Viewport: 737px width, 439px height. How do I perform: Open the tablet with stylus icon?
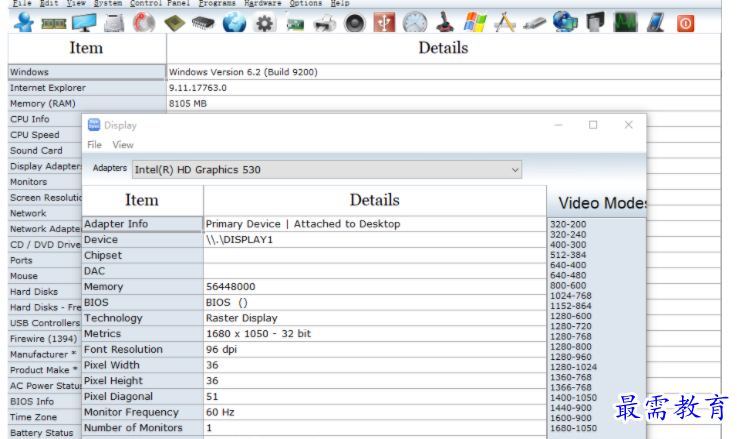pyautogui.click(x=655, y=23)
